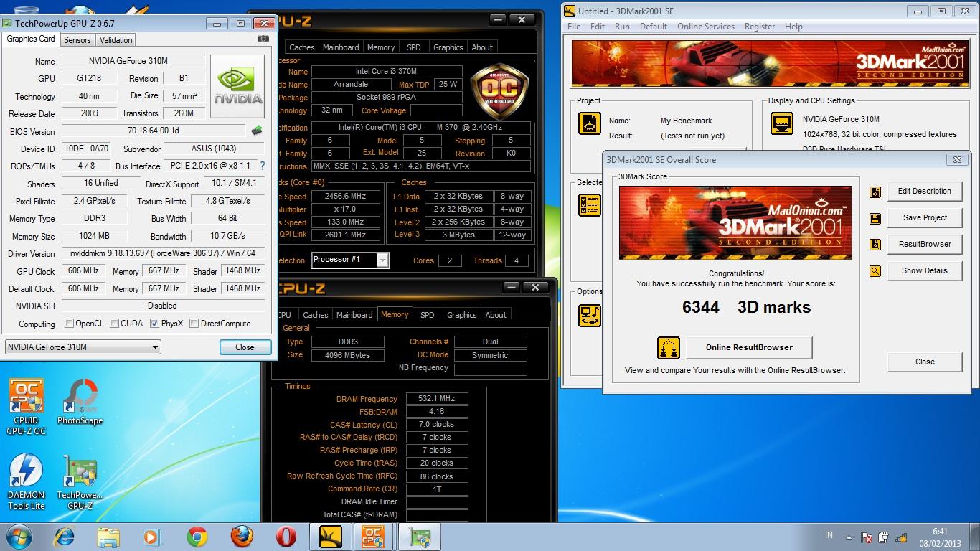Click the ResultBrowser icon in the score dialog
Screen dimensions: 980x551
click(x=875, y=245)
